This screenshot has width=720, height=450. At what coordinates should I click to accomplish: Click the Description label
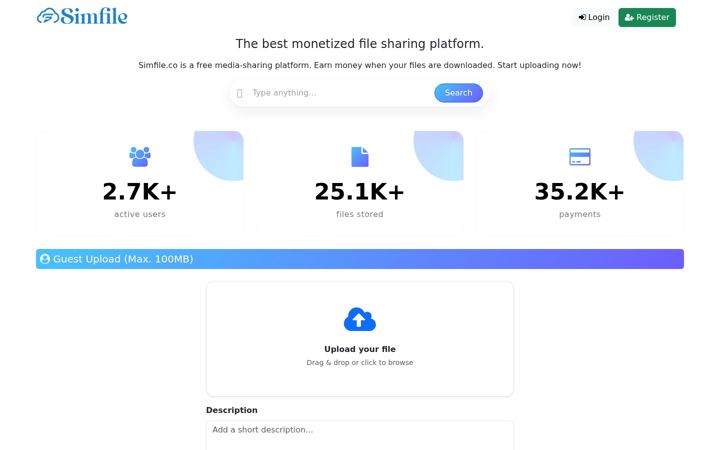(231, 410)
